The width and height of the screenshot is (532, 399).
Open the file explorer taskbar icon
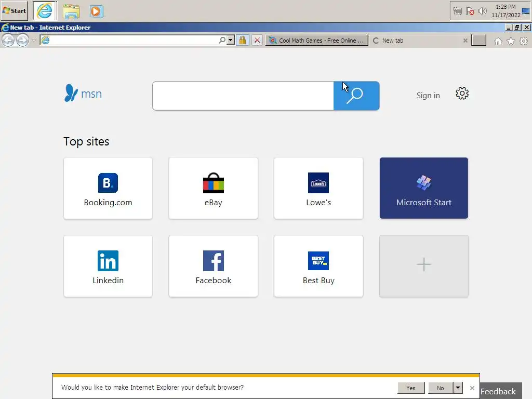71,11
